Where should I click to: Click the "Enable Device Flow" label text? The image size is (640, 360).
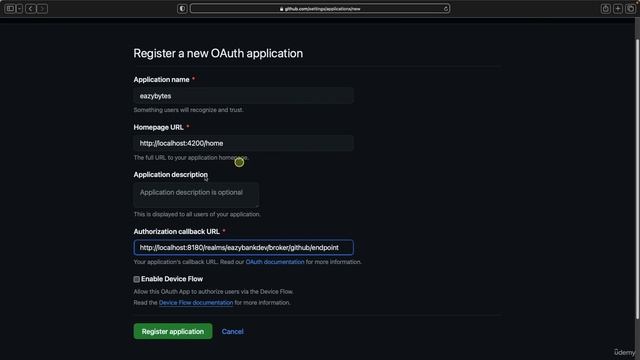(x=172, y=279)
